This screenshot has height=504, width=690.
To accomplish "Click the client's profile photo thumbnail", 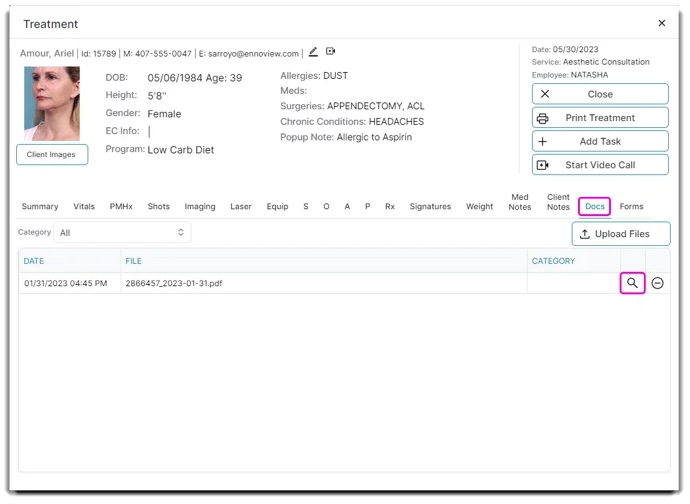I will pos(52,104).
